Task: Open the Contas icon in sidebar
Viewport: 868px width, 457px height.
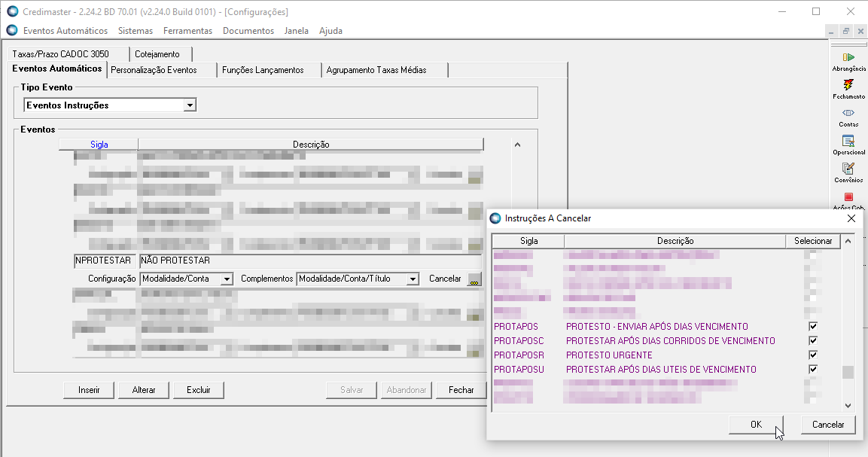Action: (x=848, y=117)
